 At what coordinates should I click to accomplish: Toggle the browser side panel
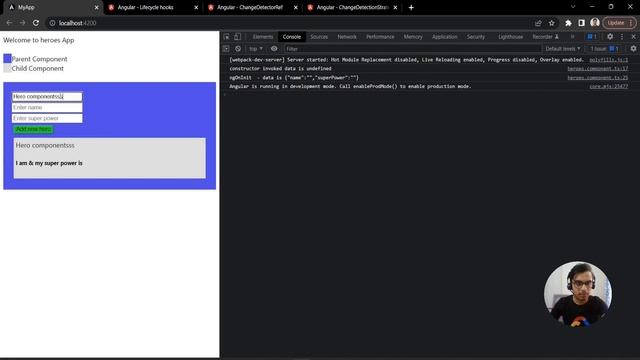coord(581,23)
